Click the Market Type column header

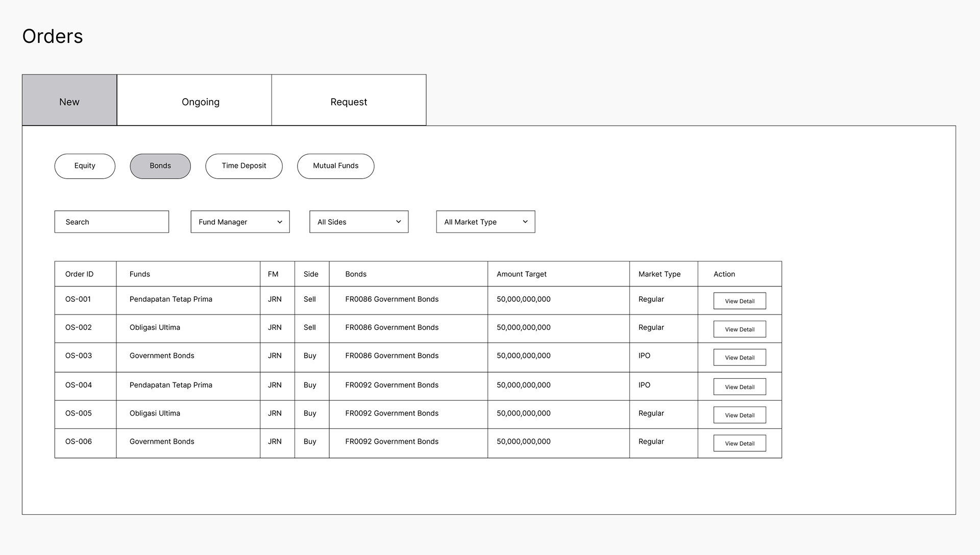[659, 274]
